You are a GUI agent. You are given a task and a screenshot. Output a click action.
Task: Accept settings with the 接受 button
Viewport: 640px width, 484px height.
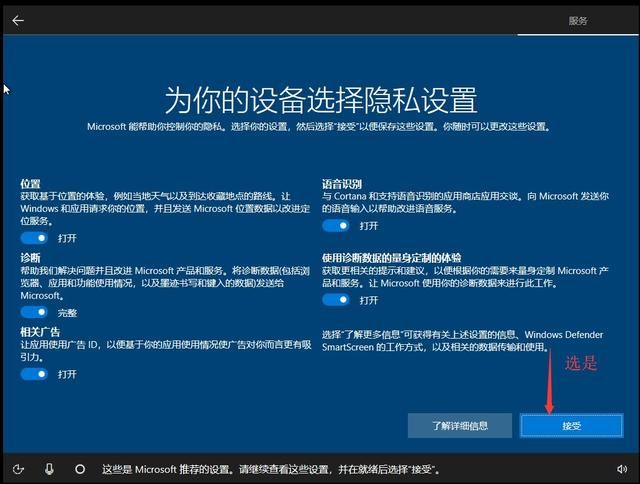572,426
